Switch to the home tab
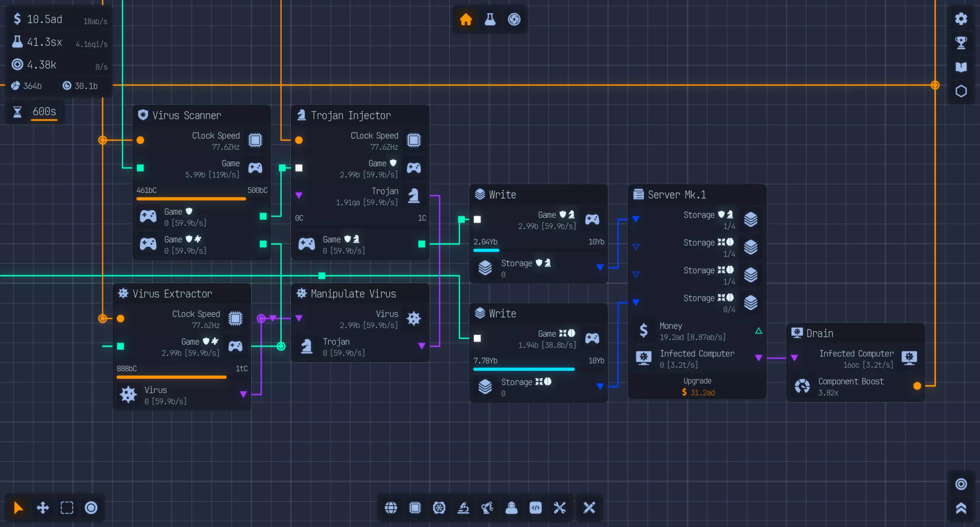Viewport: 980px width, 527px height. pos(466,19)
